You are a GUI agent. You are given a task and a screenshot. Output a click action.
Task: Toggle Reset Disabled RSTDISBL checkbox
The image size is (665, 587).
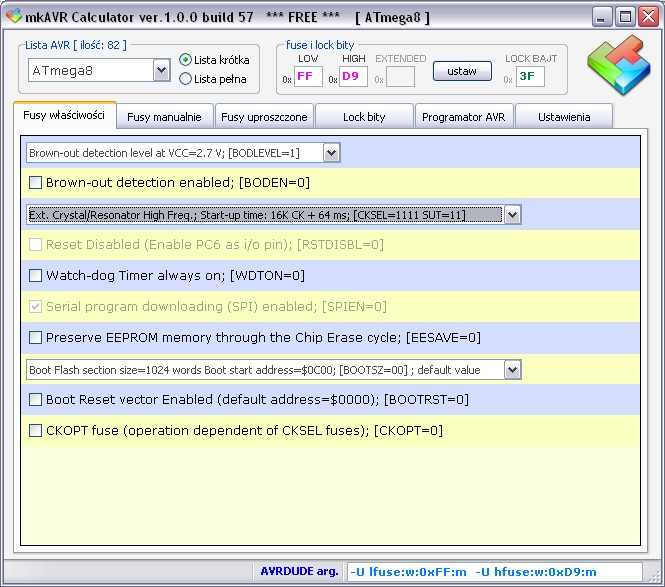pos(35,245)
